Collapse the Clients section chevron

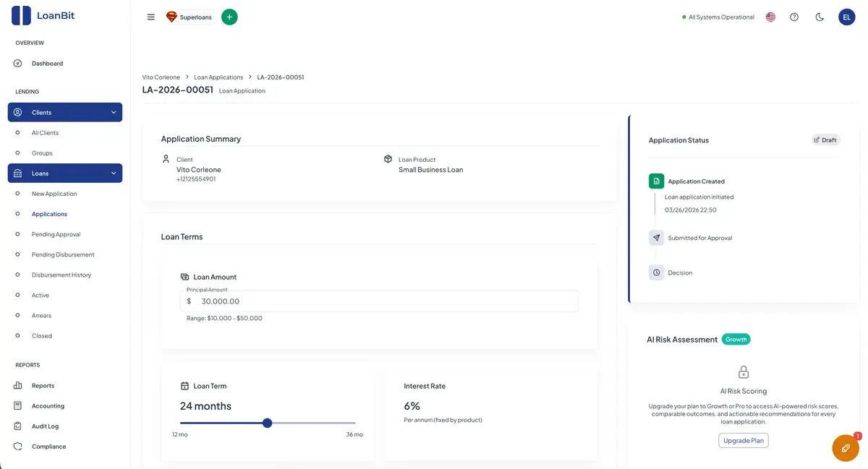point(114,113)
